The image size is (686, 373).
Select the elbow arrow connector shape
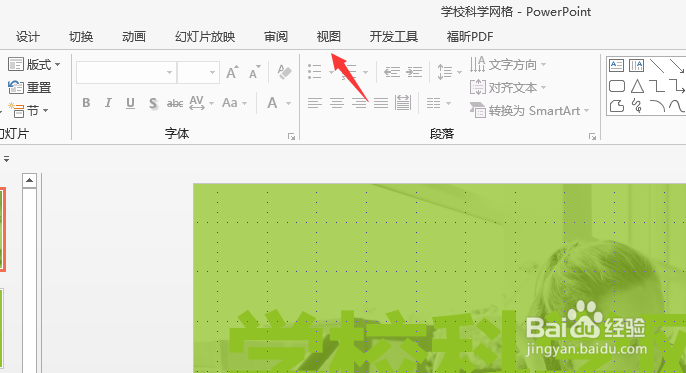click(x=677, y=86)
